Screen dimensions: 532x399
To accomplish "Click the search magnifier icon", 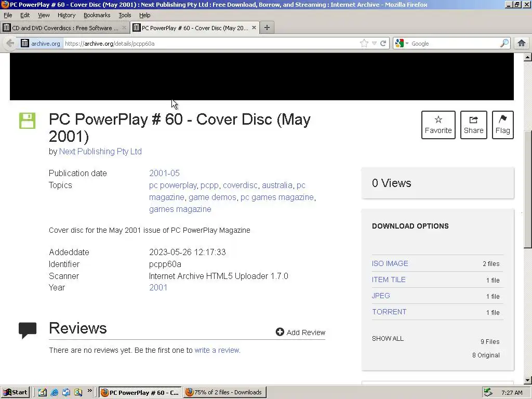I will tap(504, 43).
